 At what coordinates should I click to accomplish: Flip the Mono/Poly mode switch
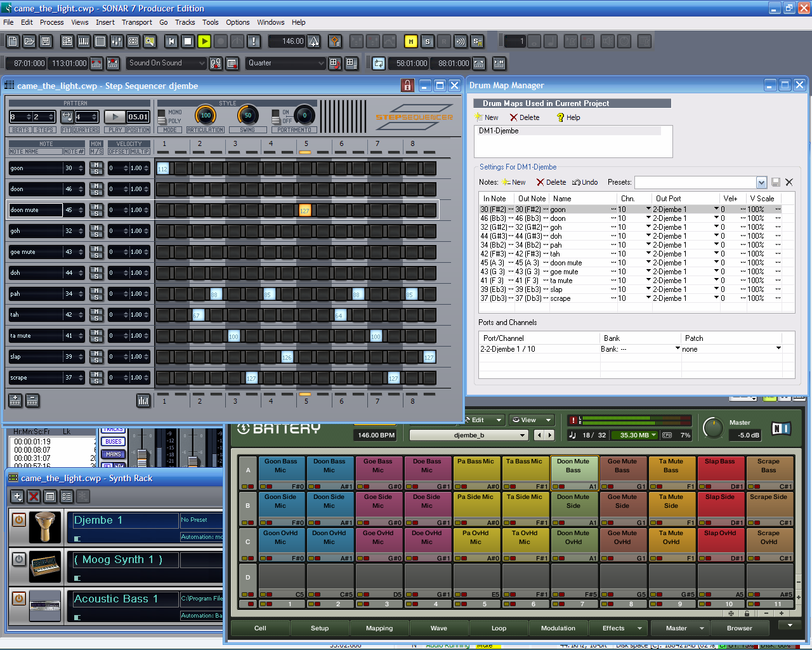pos(162,117)
